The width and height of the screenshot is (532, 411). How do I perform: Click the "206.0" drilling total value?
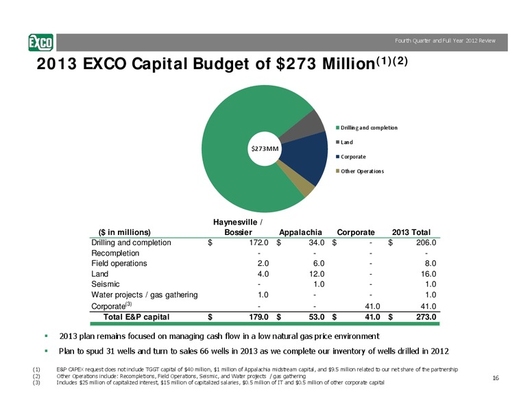point(426,242)
